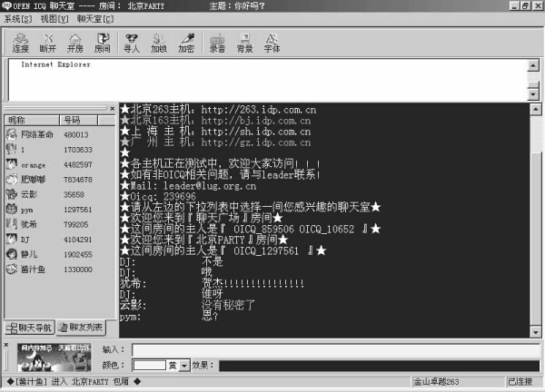Click the color swatch next to 颜色
This screenshot has width=545, height=392.
150,366
